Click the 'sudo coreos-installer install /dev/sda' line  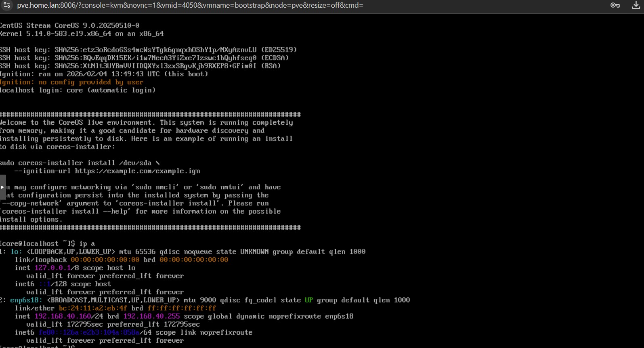pos(80,163)
